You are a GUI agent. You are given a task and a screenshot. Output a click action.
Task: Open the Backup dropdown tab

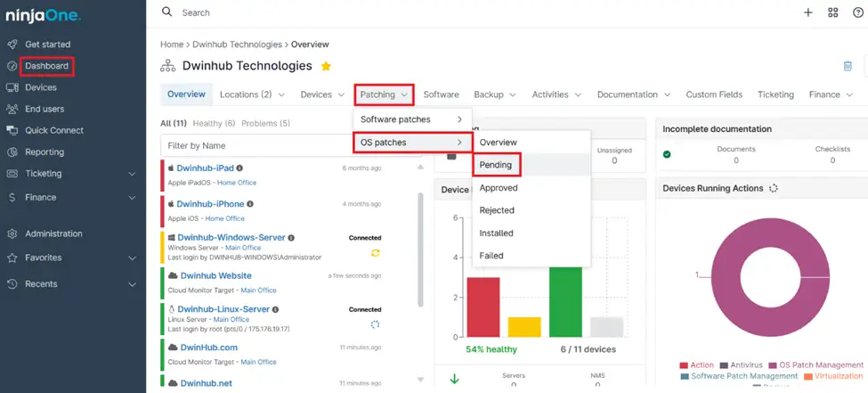coord(495,94)
